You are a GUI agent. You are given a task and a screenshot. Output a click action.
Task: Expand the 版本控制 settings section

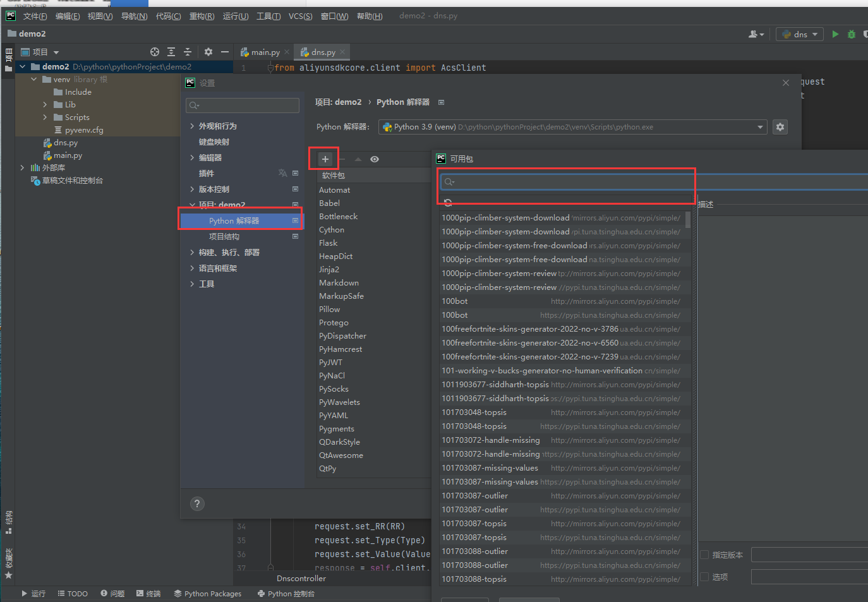[x=192, y=190]
